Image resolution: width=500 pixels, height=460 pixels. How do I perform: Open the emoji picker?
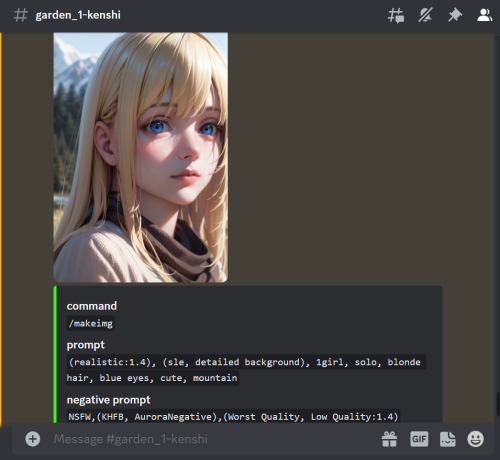[x=476, y=439]
